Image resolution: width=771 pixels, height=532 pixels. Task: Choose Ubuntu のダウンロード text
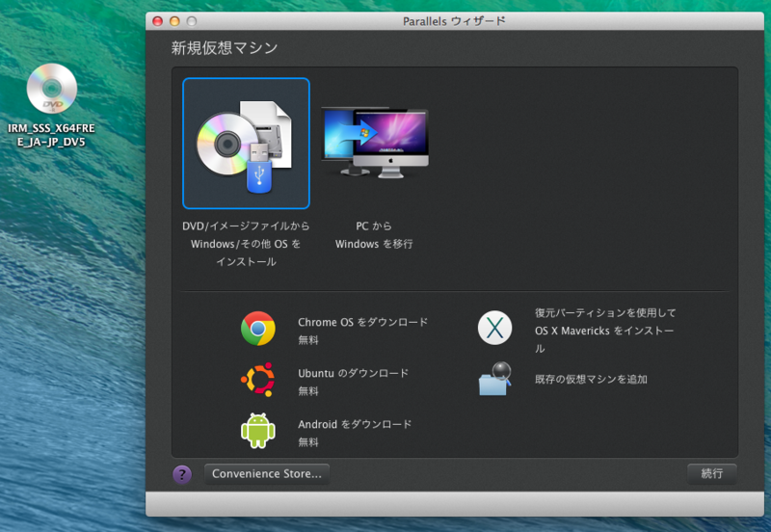coord(353,373)
